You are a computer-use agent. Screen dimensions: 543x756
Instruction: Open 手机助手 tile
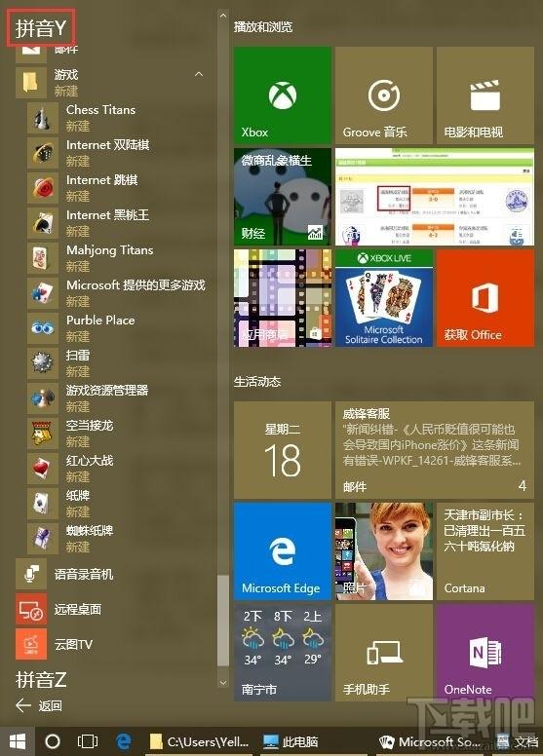coord(384,653)
